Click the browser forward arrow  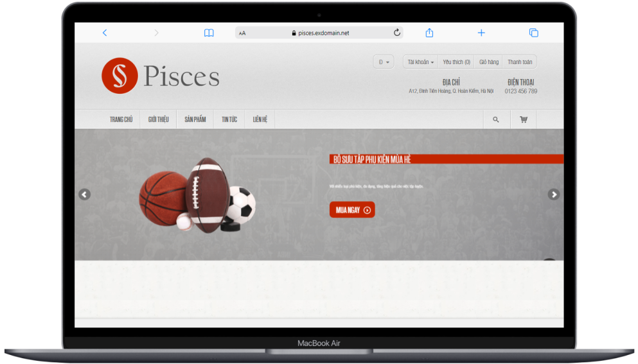pos(156,33)
